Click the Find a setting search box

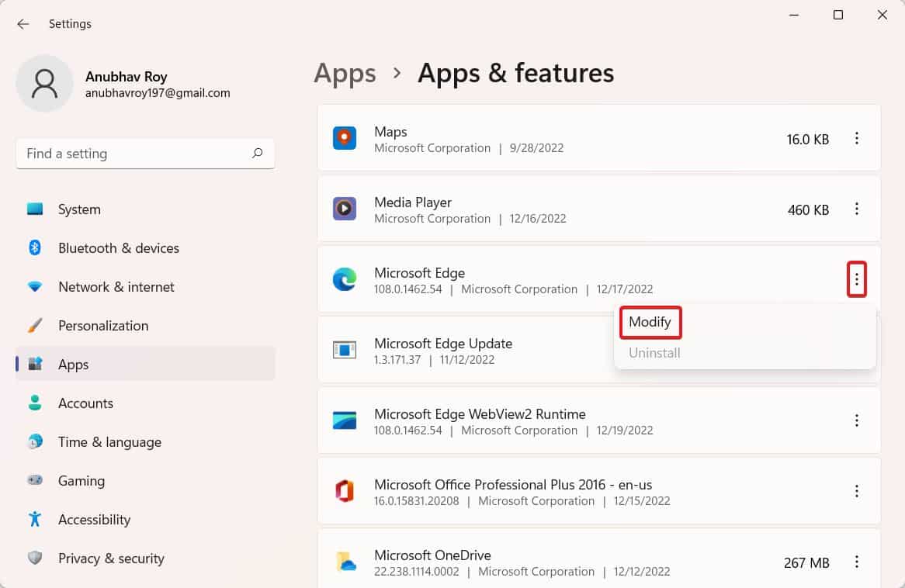click(x=145, y=154)
